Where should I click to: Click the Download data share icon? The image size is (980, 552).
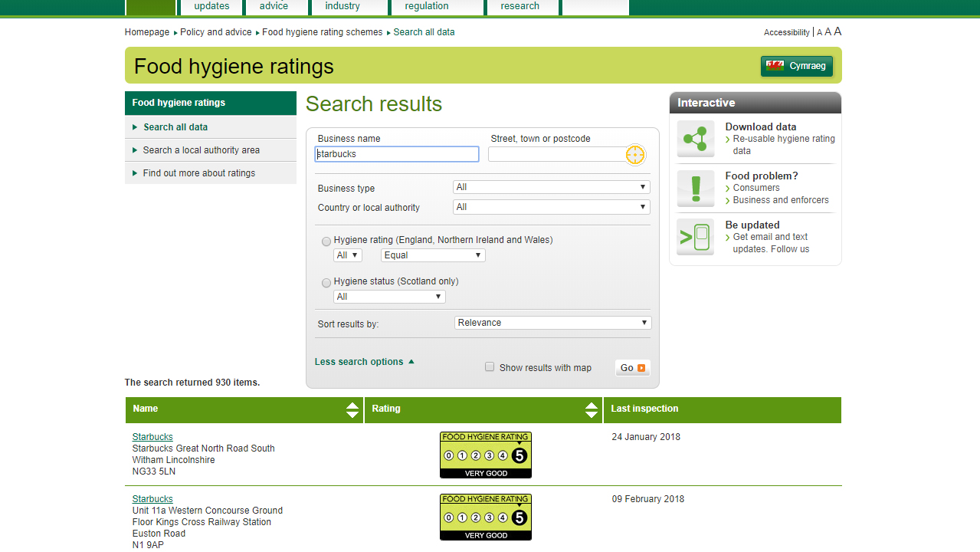tap(696, 139)
